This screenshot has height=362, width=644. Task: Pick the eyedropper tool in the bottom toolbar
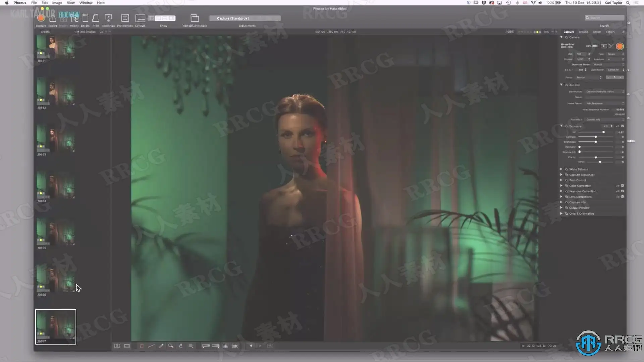161,346
